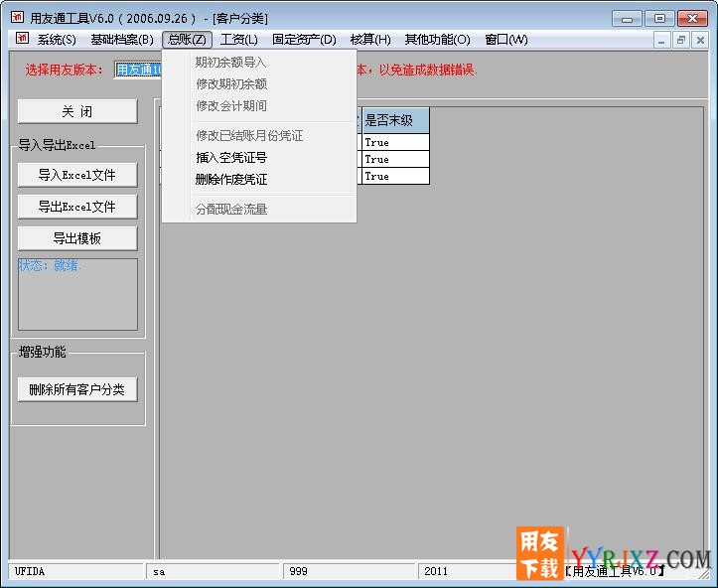This screenshot has width=718, height=588.
Task: Click UFIDA in the status bar
Action: pos(76,571)
